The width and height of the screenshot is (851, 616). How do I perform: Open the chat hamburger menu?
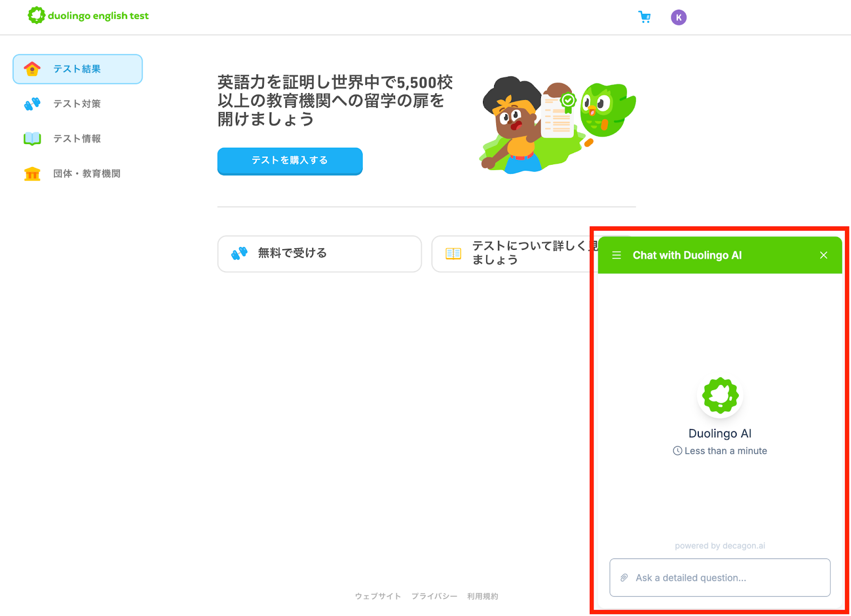(616, 255)
